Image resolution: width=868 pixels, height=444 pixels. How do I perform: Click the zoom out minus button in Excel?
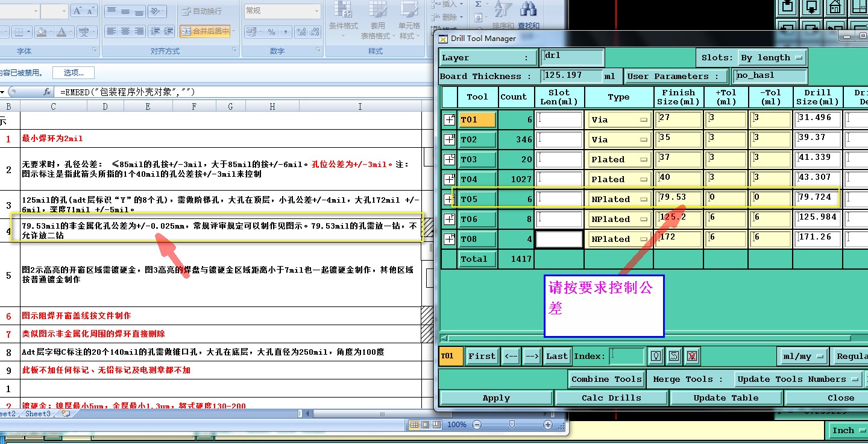tap(477, 425)
